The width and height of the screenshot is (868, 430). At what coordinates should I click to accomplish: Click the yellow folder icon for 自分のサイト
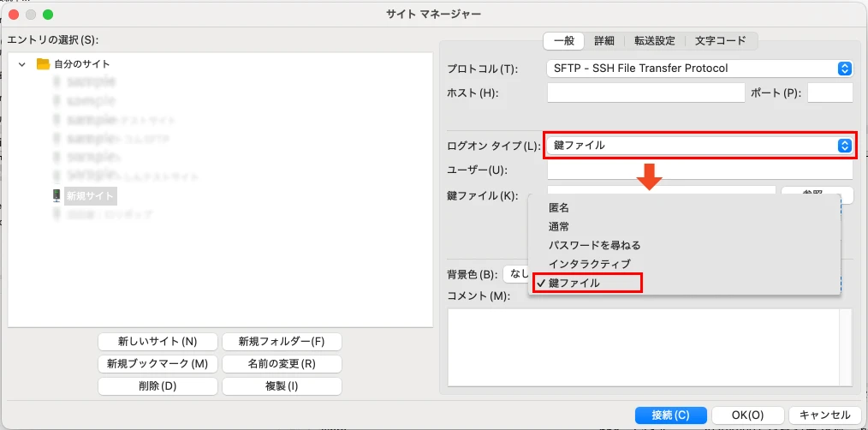(x=43, y=63)
